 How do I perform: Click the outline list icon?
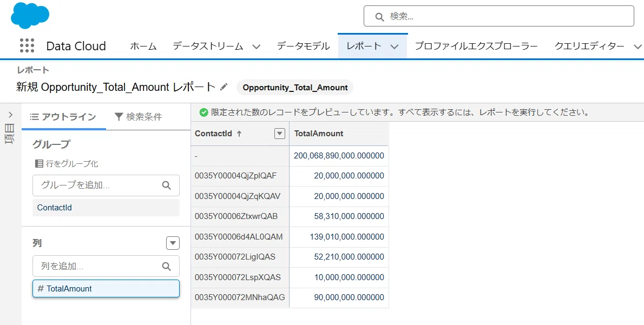coord(35,117)
